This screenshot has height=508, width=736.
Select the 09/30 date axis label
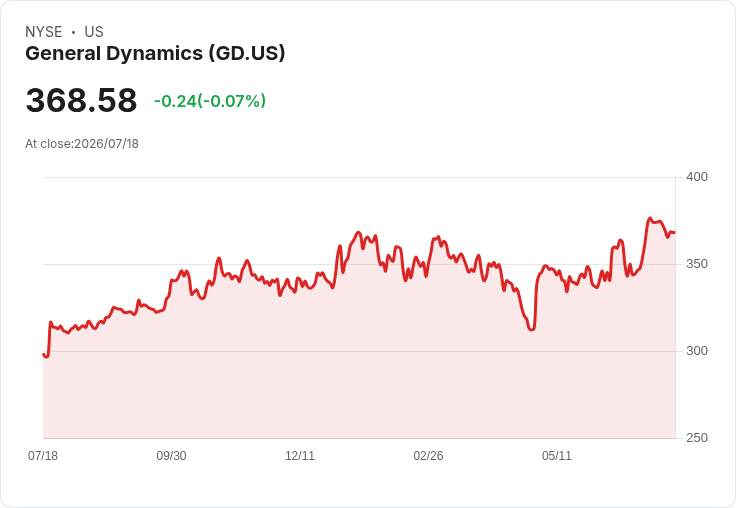[x=171, y=456]
